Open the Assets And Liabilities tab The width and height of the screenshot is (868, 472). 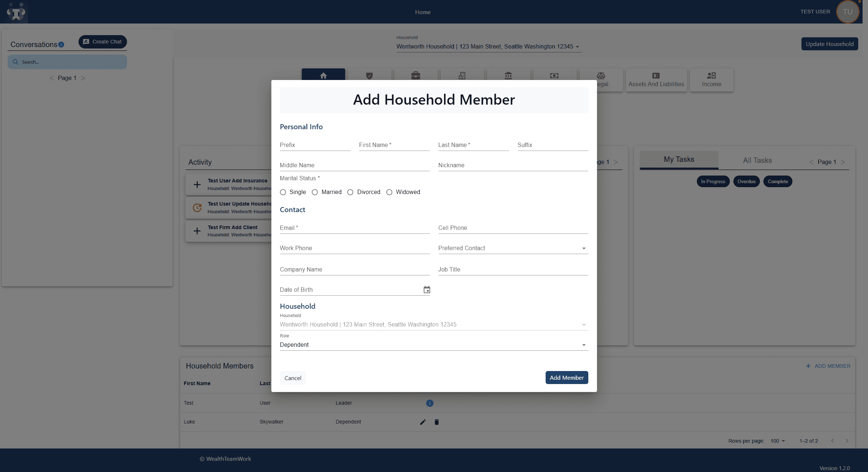656,80
